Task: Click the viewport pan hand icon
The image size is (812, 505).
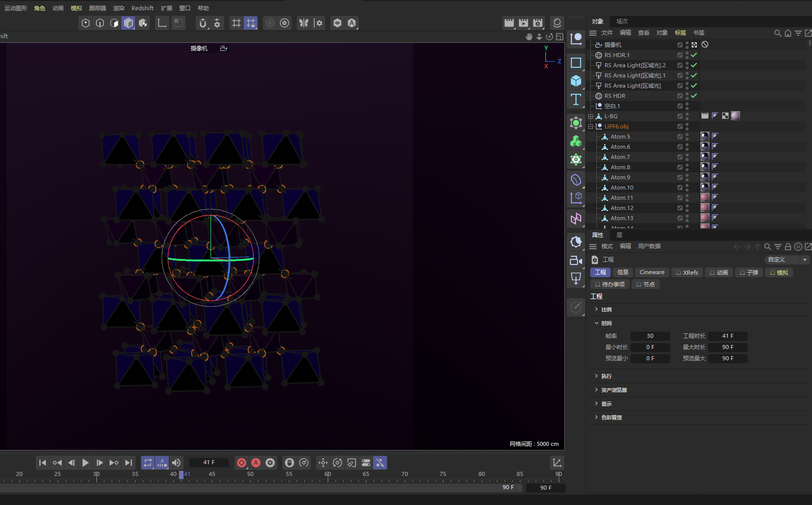Action: [529, 37]
